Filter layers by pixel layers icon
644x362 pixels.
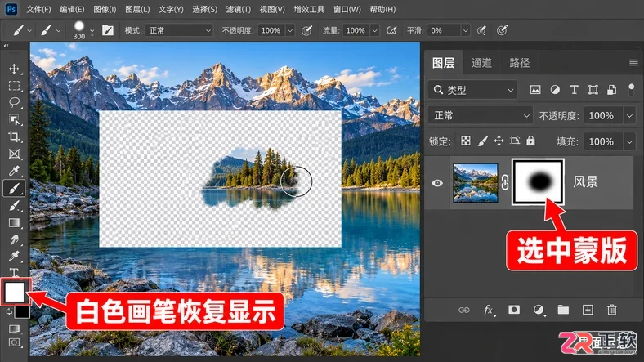(535, 89)
